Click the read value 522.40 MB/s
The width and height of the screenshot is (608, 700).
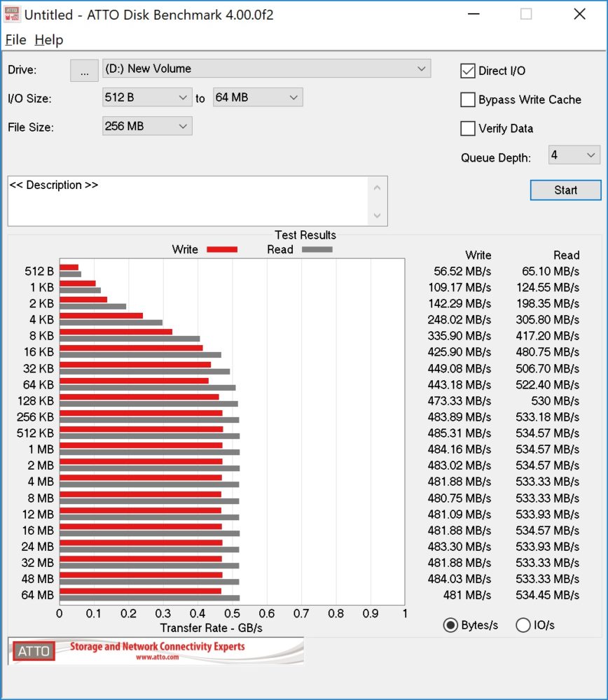pyautogui.click(x=548, y=384)
